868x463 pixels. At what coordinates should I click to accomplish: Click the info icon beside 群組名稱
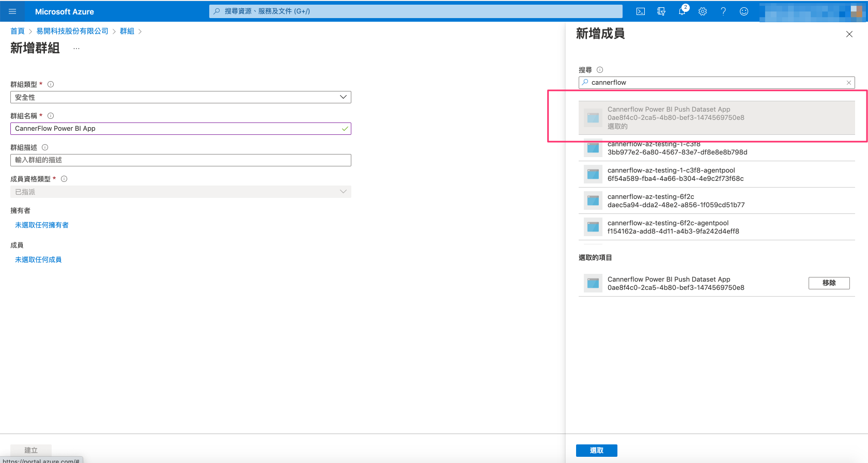[x=51, y=116]
